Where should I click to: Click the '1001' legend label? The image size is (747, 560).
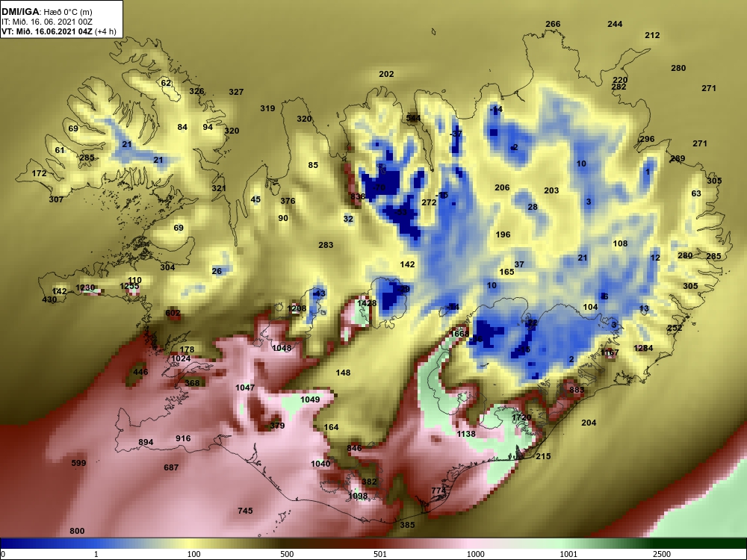[568, 554]
